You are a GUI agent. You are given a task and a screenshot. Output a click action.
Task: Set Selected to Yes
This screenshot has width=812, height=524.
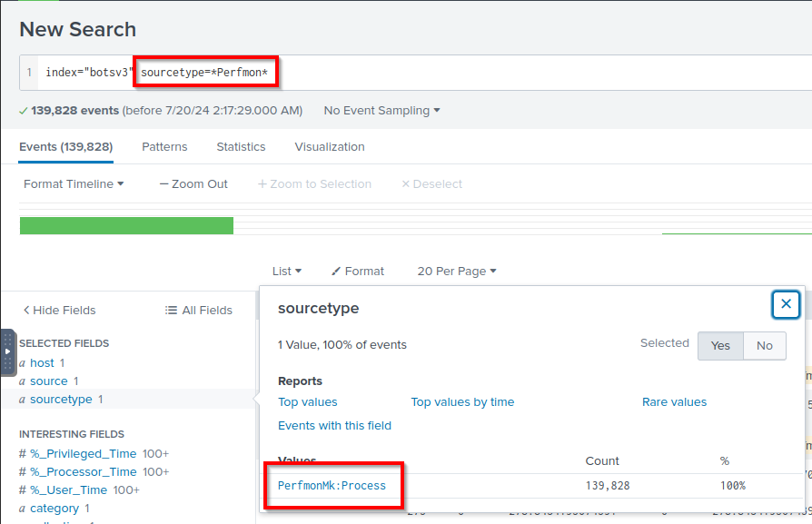[720, 346]
